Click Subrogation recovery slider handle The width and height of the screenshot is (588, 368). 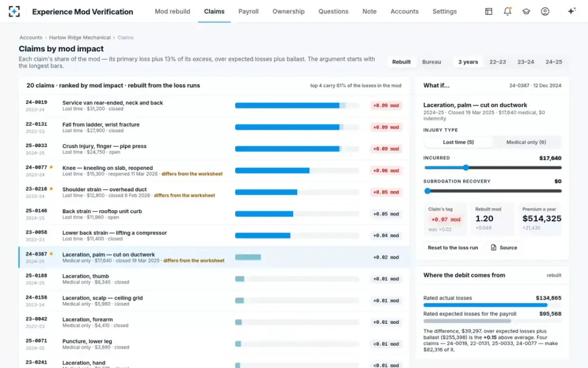point(427,191)
